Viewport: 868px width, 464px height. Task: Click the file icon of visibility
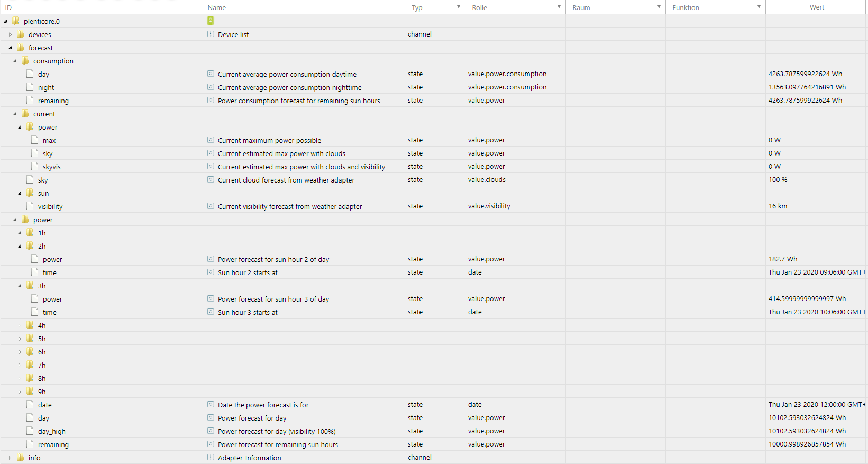tap(30, 206)
